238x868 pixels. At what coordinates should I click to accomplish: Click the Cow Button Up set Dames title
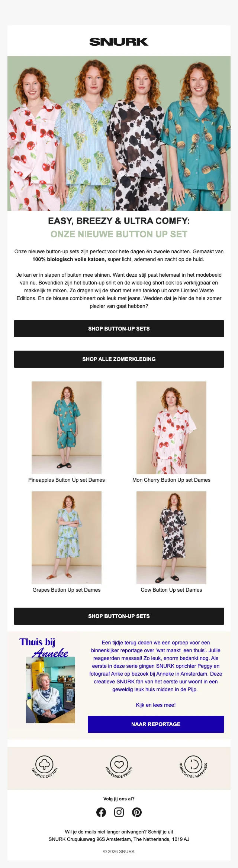click(x=171, y=590)
